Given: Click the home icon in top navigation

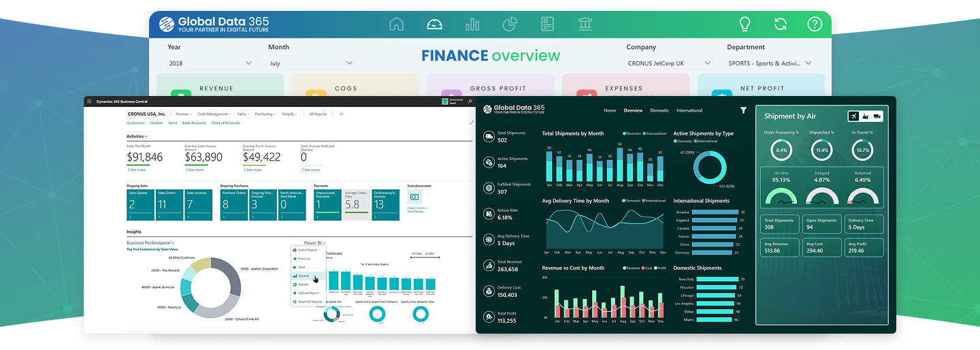Looking at the screenshot, I should 396,25.
